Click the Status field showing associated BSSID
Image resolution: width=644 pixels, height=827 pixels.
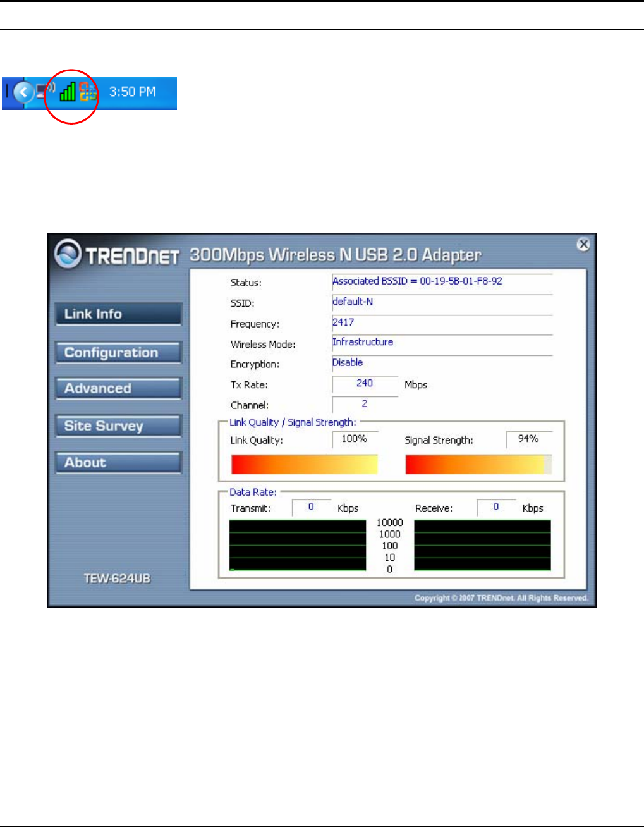(x=442, y=281)
